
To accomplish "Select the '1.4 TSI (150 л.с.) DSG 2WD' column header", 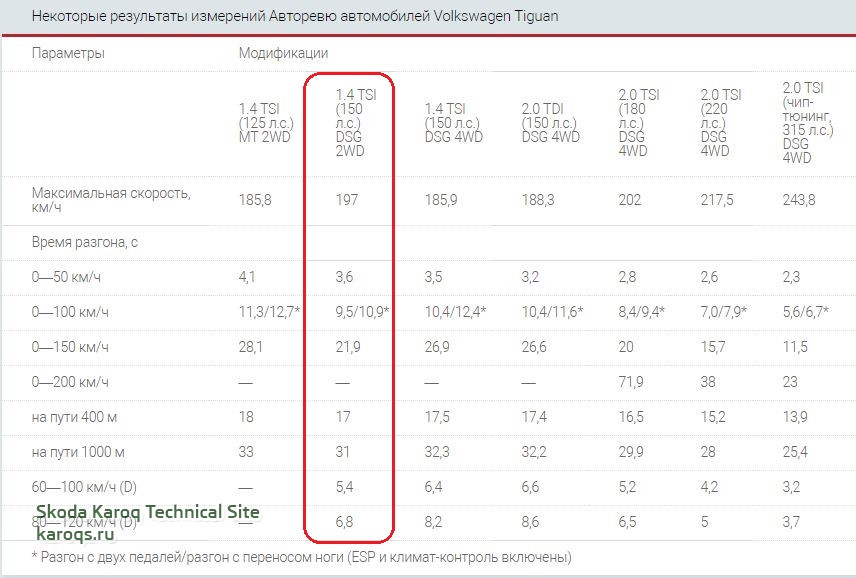I will coord(356,123).
